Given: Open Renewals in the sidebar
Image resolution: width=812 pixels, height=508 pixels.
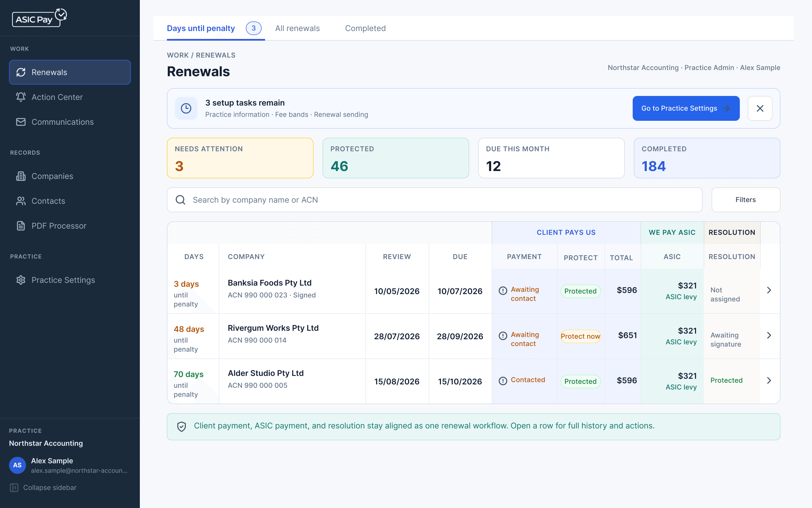Looking at the screenshot, I should [x=70, y=72].
